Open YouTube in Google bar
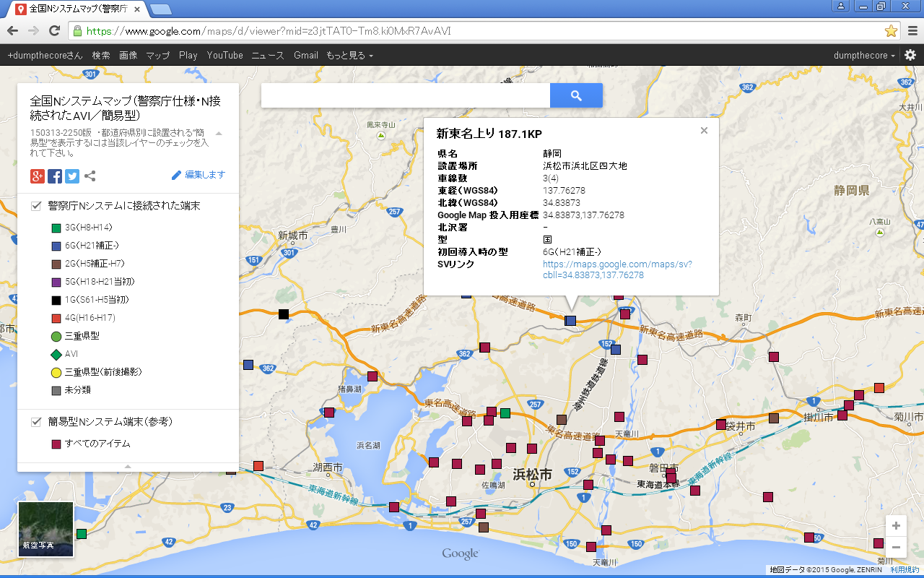 pyautogui.click(x=225, y=55)
